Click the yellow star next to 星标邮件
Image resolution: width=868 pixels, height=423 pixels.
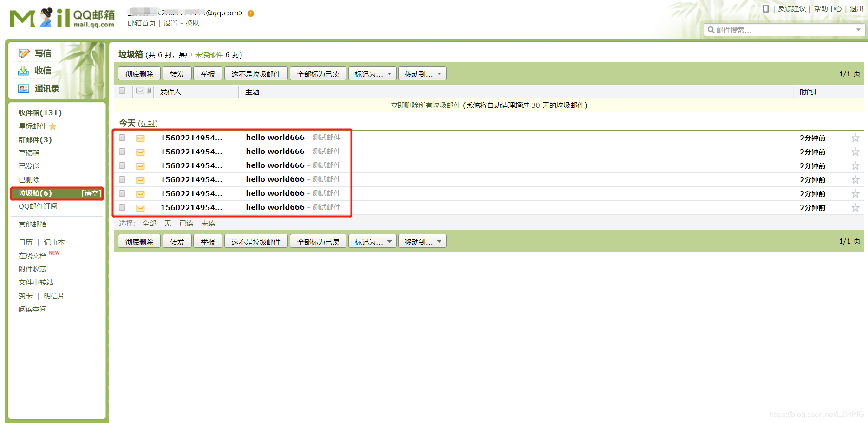point(53,126)
